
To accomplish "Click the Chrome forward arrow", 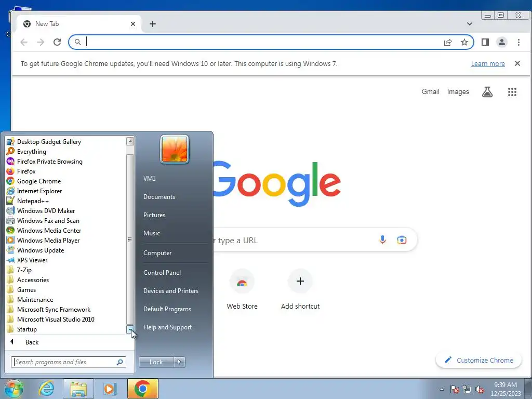I will (41, 42).
